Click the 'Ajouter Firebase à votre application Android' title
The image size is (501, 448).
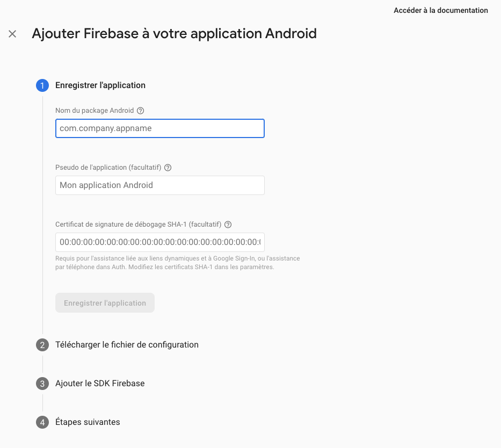click(x=174, y=34)
